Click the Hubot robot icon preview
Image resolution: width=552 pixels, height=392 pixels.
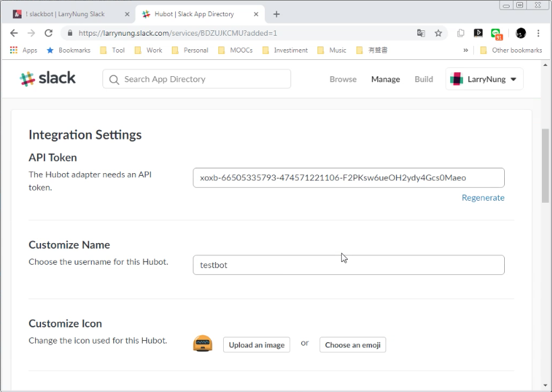click(x=203, y=344)
